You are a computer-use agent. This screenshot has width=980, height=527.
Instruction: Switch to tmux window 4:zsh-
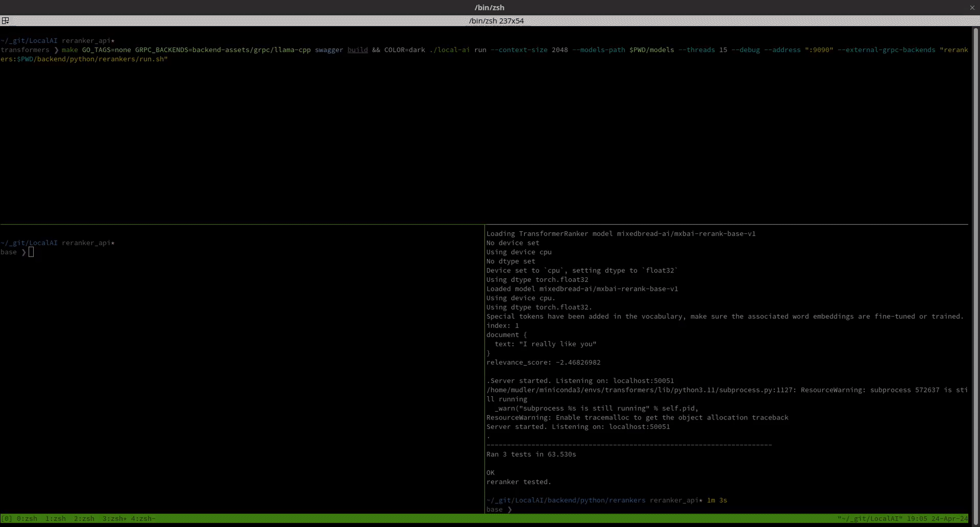coord(143,519)
